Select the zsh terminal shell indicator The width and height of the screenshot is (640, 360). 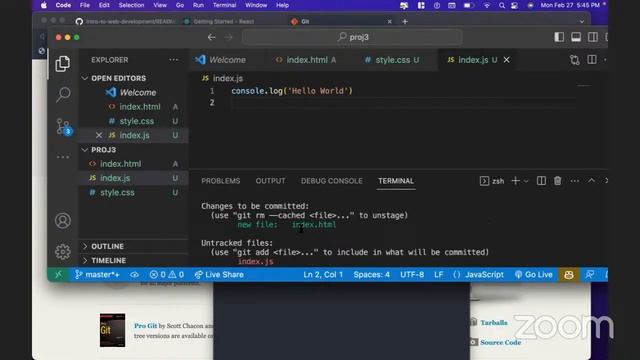click(492, 181)
